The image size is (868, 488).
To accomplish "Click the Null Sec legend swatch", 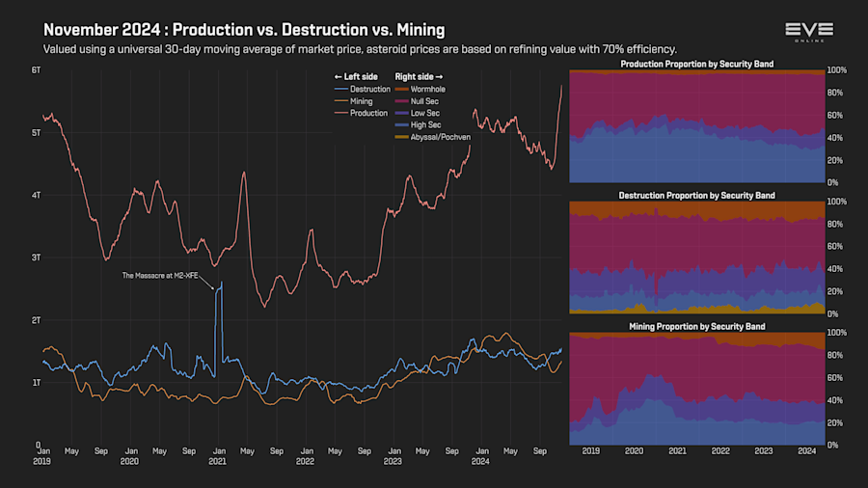I will click(401, 101).
